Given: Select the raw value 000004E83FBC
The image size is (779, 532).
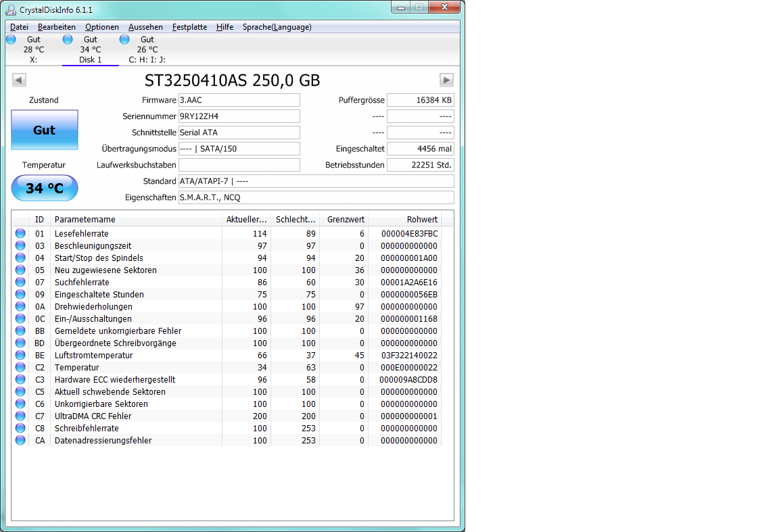Looking at the screenshot, I should pyautogui.click(x=409, y=233).
